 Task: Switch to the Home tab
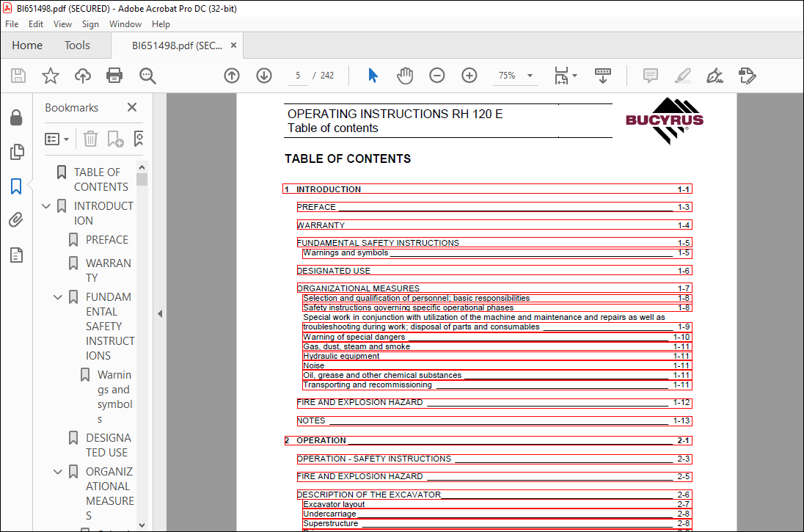(27, 45)
